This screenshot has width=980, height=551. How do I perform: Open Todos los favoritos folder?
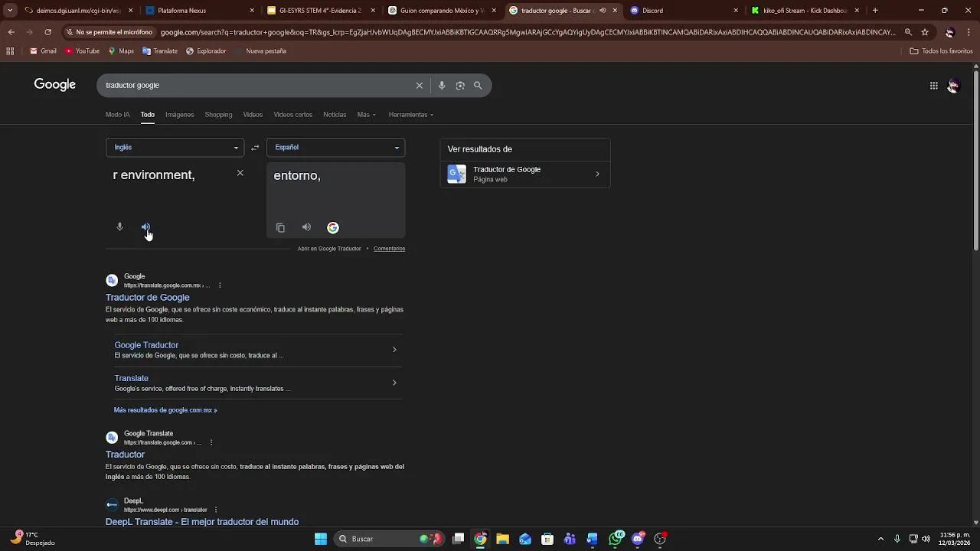(941, 51)
